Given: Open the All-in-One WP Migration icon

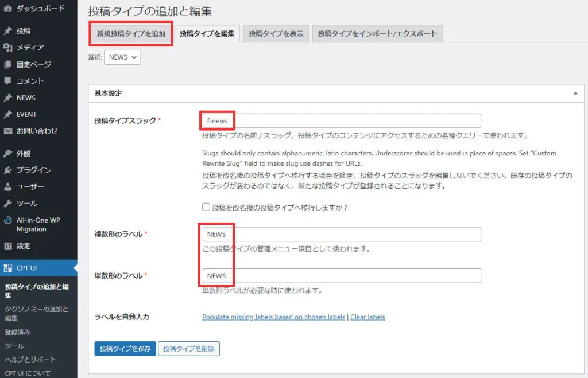Looking at the screenshot, I should click(9, 220).
